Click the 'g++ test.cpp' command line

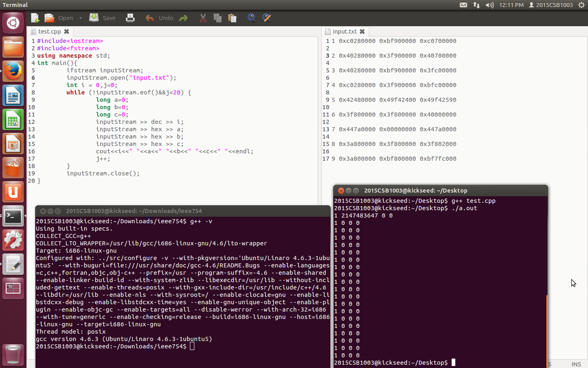[x=415, y=201]
